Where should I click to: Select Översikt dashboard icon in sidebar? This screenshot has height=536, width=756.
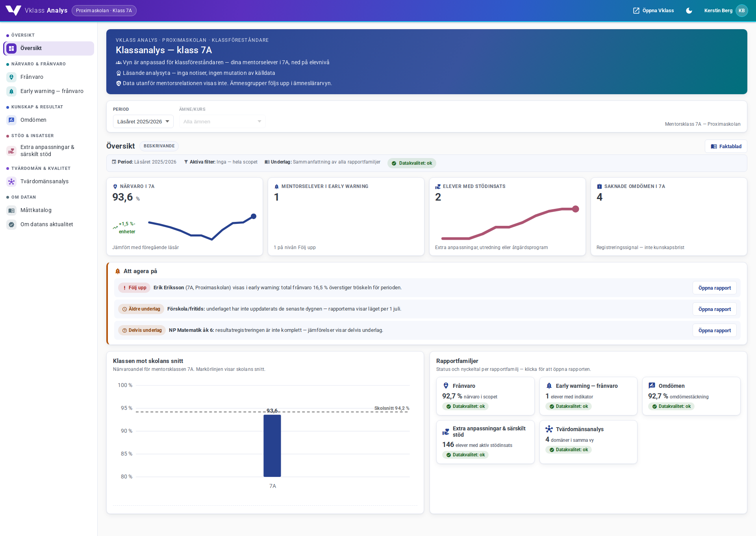11,48
